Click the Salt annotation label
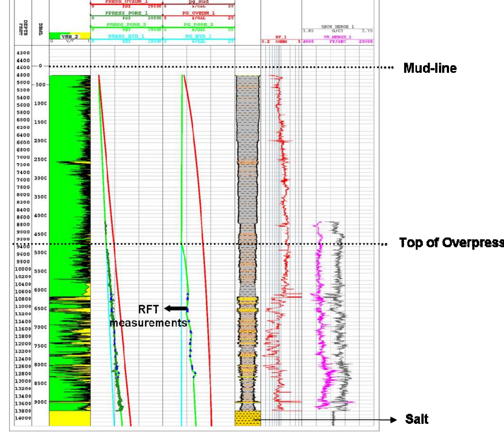Screen dimensions: 504x432 417,419
